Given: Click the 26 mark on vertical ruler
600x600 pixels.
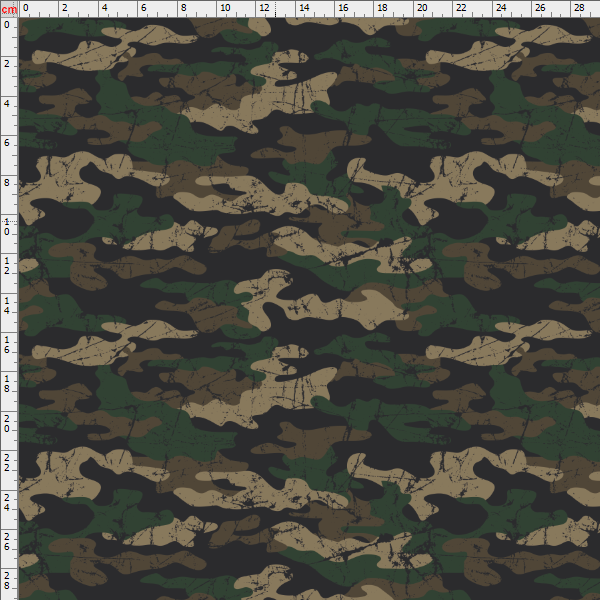Looking at the screenshot, I should coord(7,542).
